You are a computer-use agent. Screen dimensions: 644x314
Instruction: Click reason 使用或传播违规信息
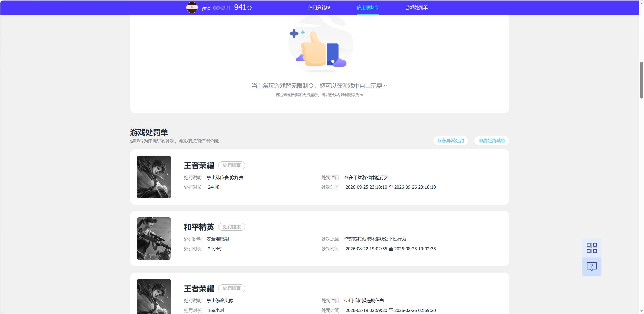tap(364, 301)
